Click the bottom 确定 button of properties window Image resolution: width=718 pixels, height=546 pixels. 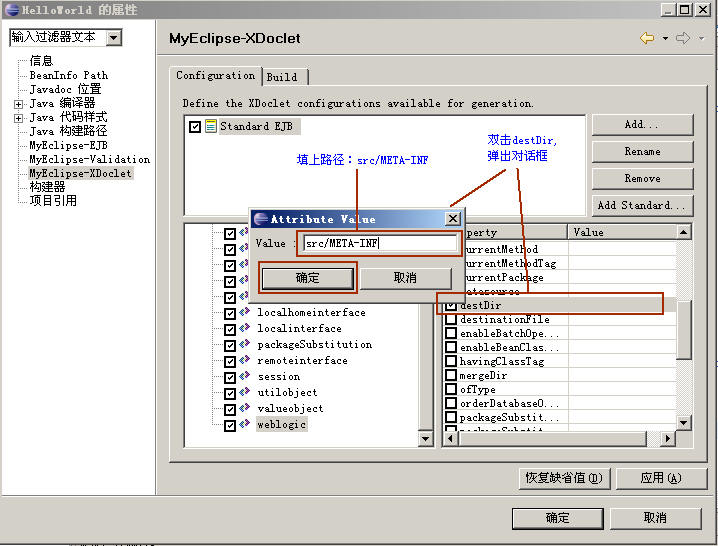pyautogui.click(x=558, y=518)
